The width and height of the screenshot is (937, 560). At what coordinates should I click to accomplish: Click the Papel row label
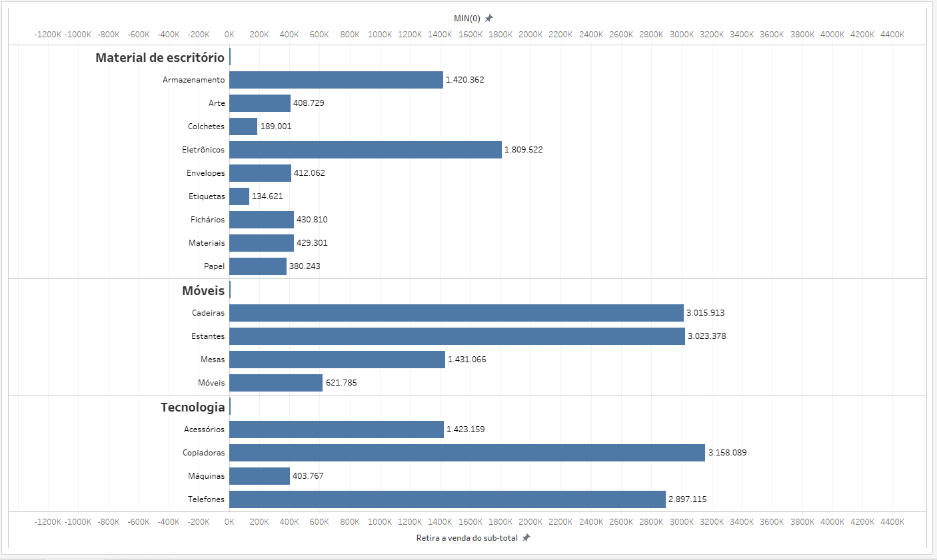[x=215, y=266]
